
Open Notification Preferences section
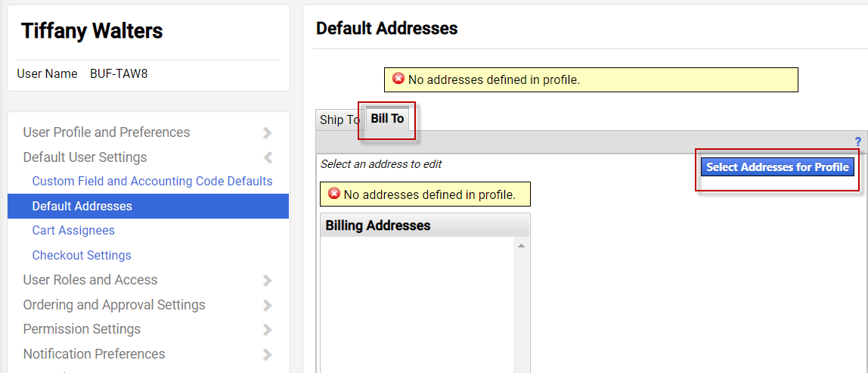click(x=94, y=354)
